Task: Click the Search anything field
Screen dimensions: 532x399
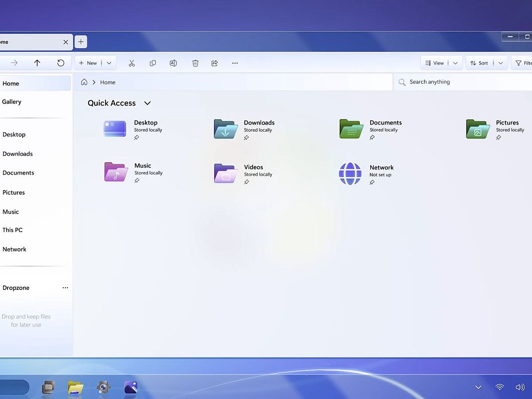Action: (461, 82)
